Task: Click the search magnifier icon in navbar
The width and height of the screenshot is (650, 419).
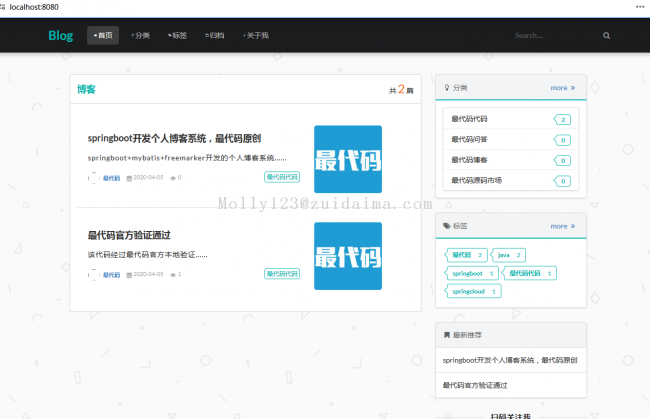Action: click(x=606, y=36)
